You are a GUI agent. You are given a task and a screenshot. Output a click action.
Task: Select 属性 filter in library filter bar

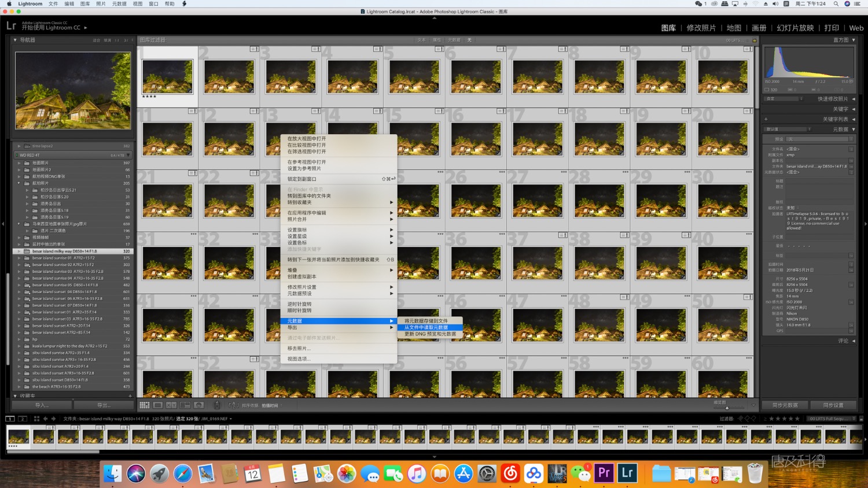[x=437, y=40]
